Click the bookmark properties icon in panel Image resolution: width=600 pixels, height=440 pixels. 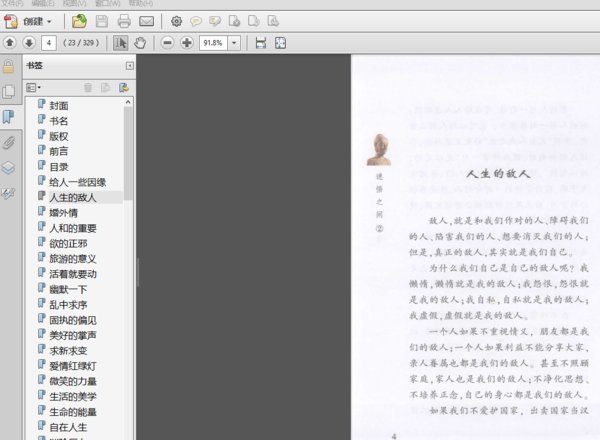tap(124, 88)
